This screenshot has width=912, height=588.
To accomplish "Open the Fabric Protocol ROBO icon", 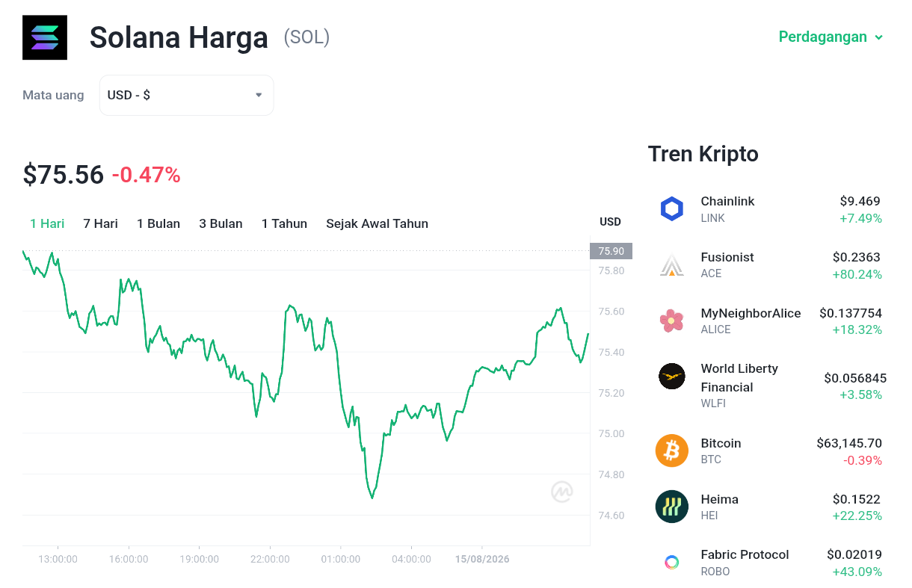I will pyautogui.click(x=672, y=563).
